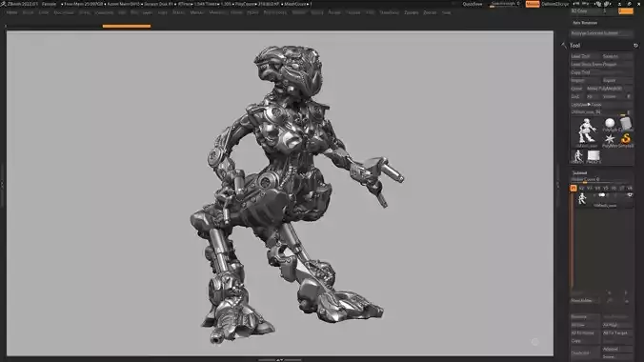The width and height of the screenshot is (644, 362).
Task: Toggle subtool visibility eye icon
Action: 630,195
